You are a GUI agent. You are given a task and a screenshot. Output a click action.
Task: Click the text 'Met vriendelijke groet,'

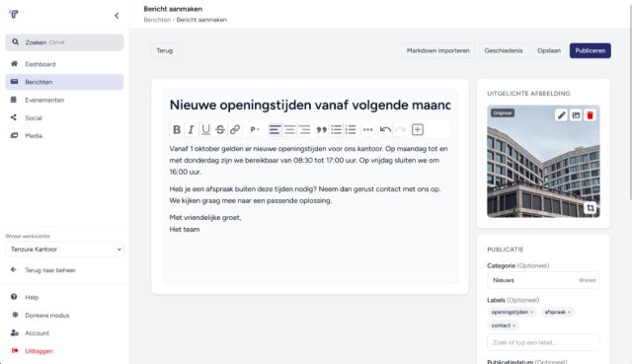(205, 217)
